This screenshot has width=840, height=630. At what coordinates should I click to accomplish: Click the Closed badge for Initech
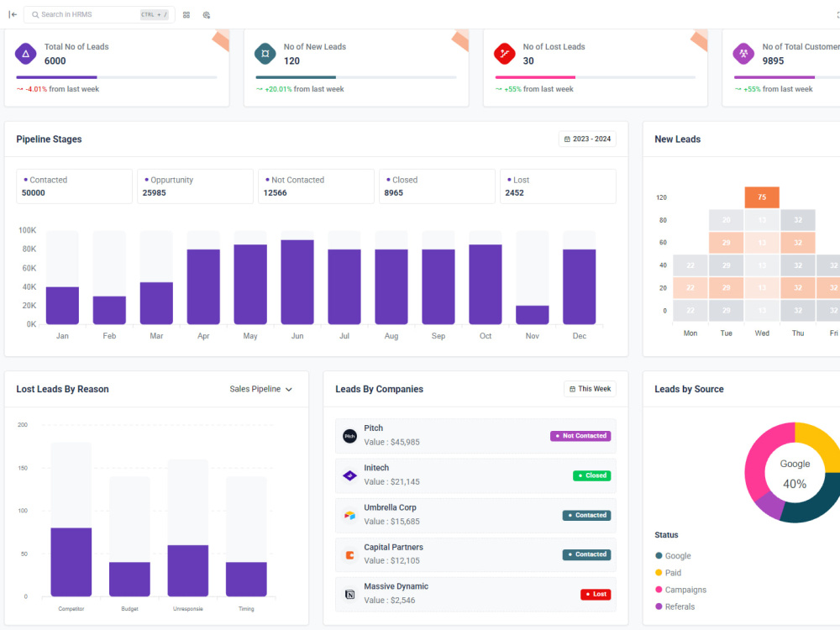coord(592,475)
